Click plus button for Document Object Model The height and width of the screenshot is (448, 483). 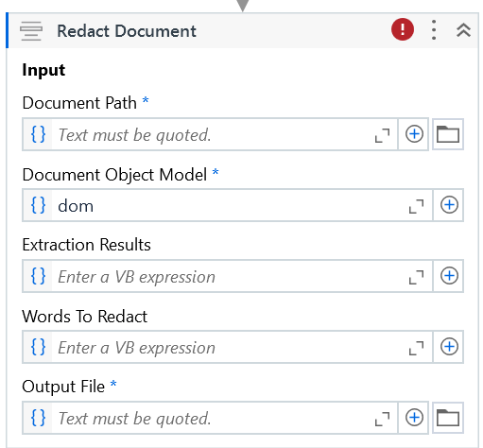(449, 205)
